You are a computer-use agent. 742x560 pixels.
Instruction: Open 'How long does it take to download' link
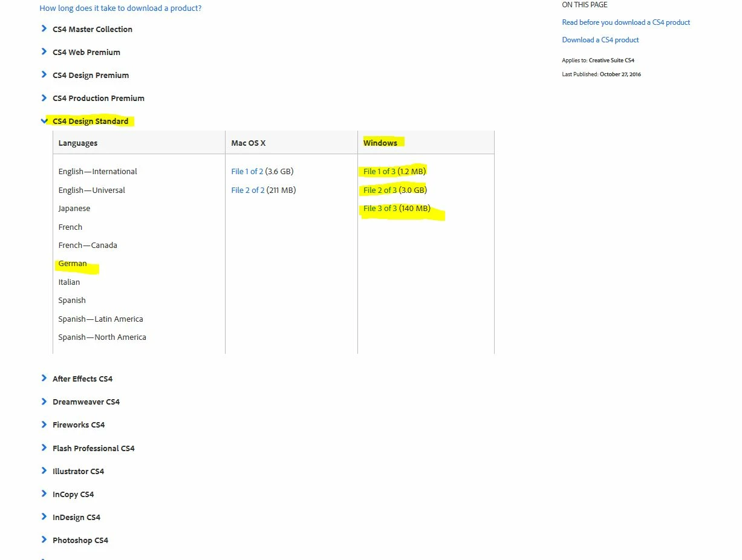120,8
